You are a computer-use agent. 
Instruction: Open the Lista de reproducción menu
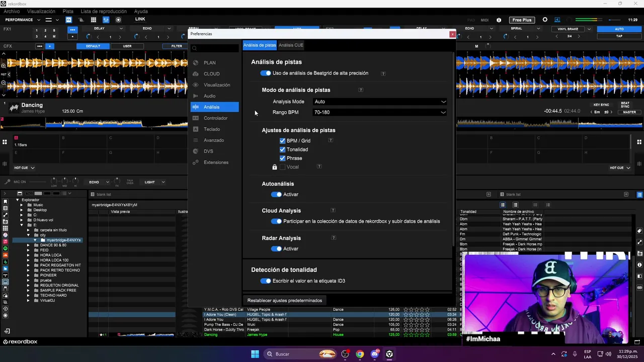104,11
